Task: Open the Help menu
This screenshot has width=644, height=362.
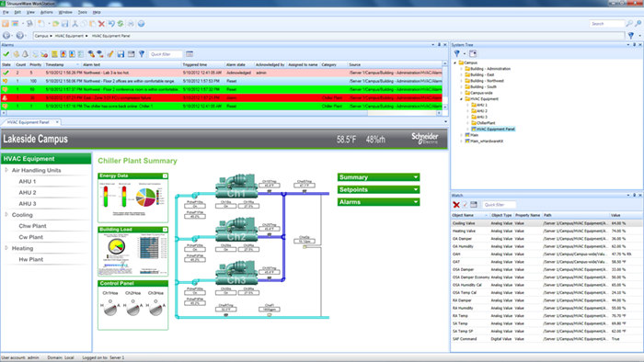Action: coord(97,12)
